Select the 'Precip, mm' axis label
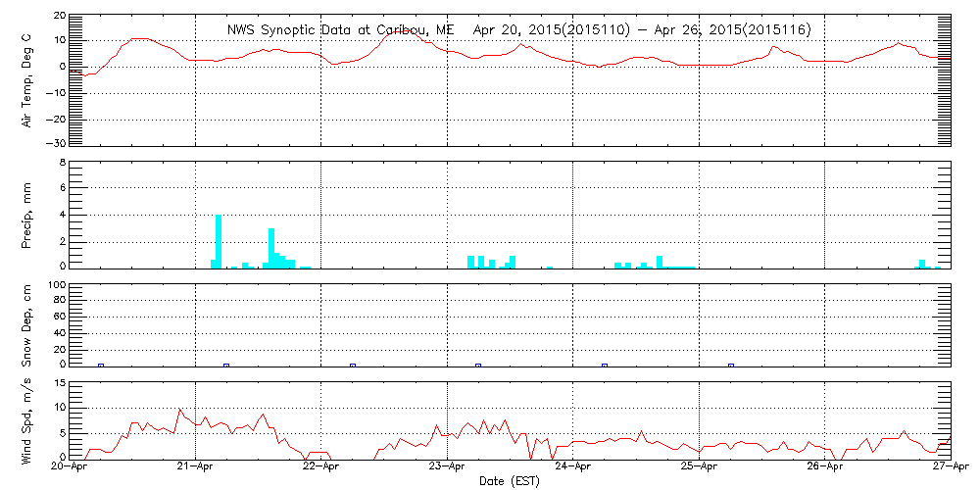The height and width of the screenshot is (490, 980). coord(27,214)
